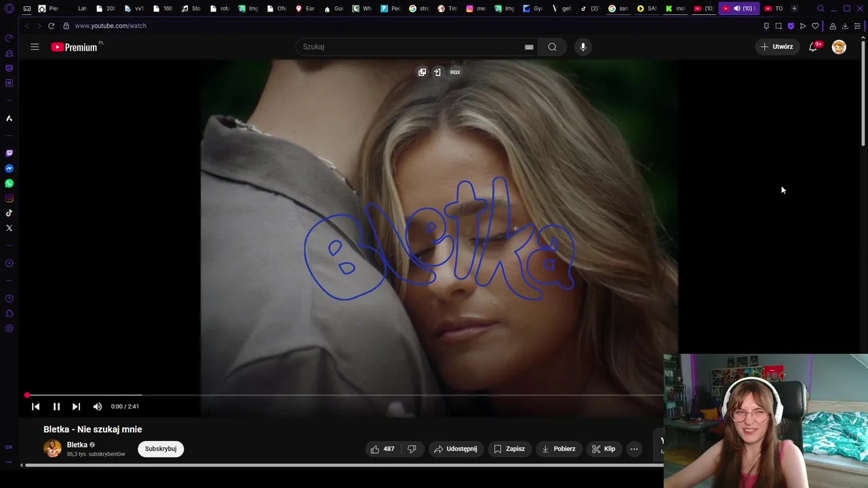Search open tabs magnifier icon
This screenshot has width=868, height=488.
click(821, 9)
